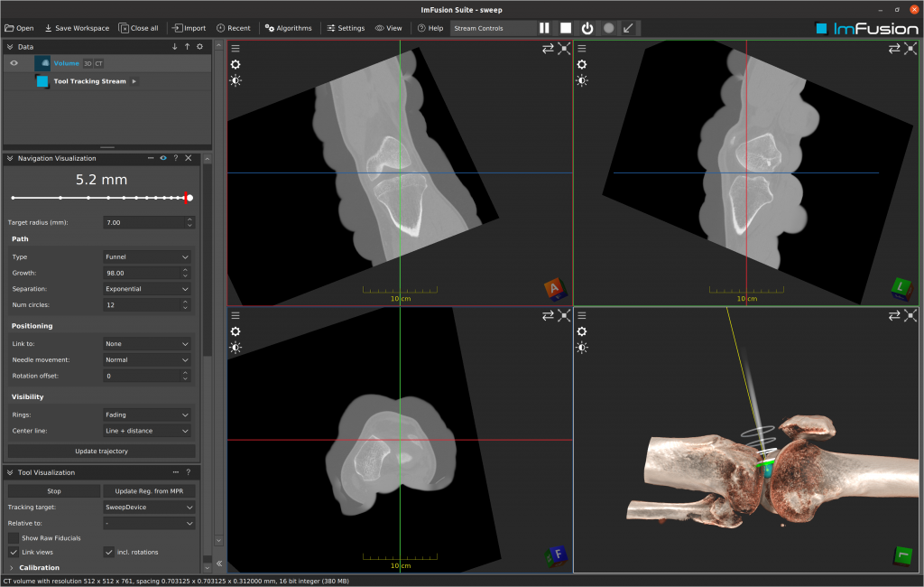Screen dimensions: 924x587
Task: Toggle visibility eye of Volume data
Action: pos(14,63)
